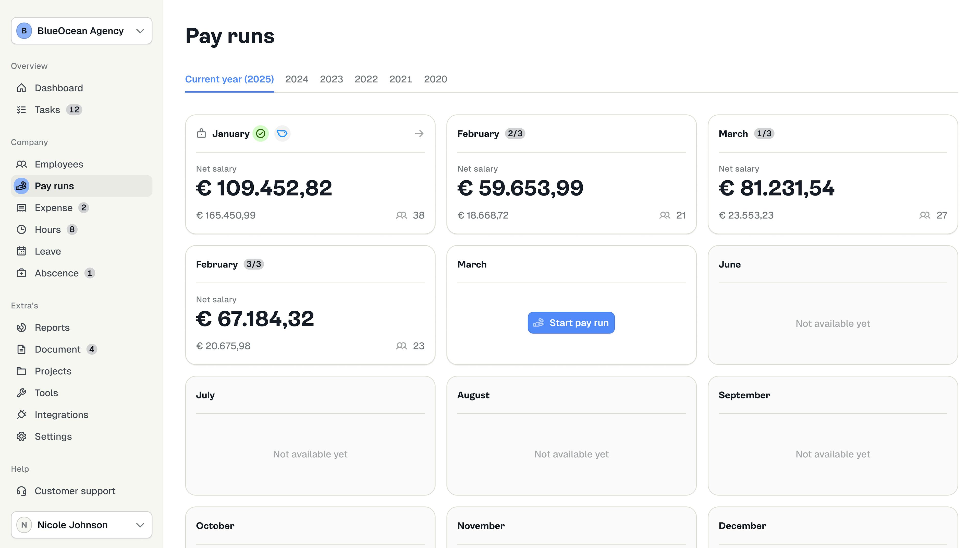Open the Pay runs section in sidebar

[54, 186]
